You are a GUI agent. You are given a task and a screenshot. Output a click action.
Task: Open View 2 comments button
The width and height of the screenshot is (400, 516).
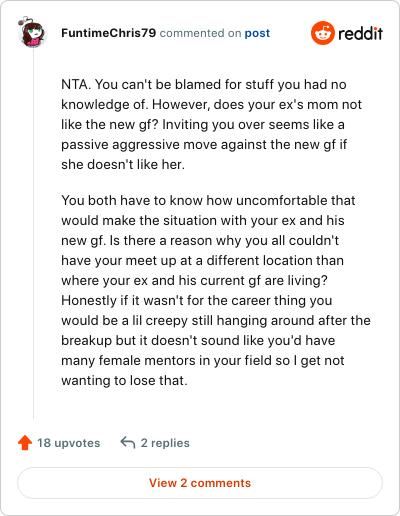[x=200, y=483]
